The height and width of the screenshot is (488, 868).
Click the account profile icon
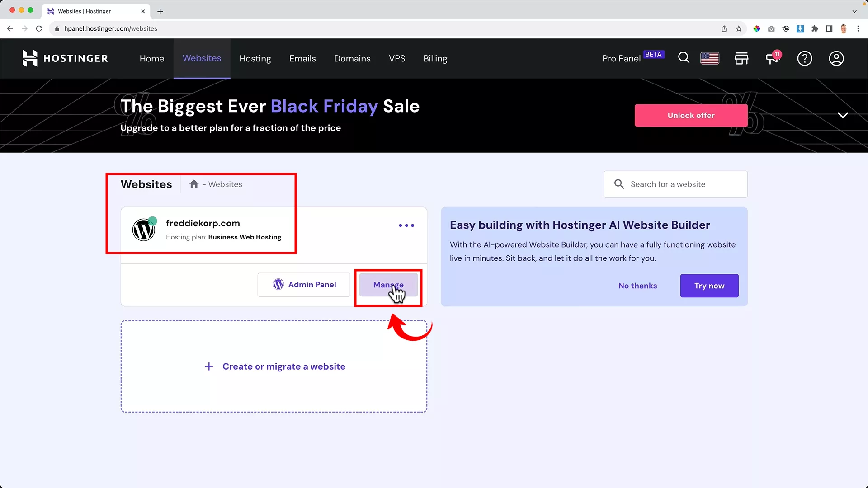[x=836, y=58]
